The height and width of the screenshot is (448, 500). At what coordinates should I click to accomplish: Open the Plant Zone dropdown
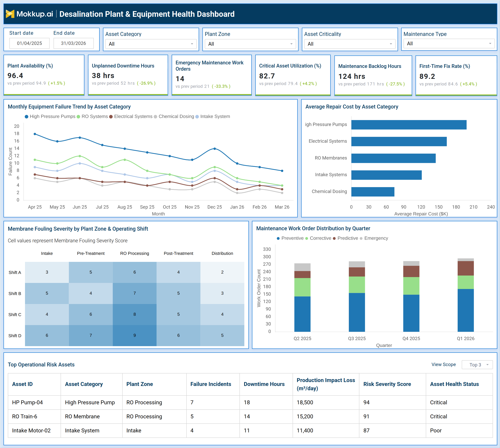point(250,44)
